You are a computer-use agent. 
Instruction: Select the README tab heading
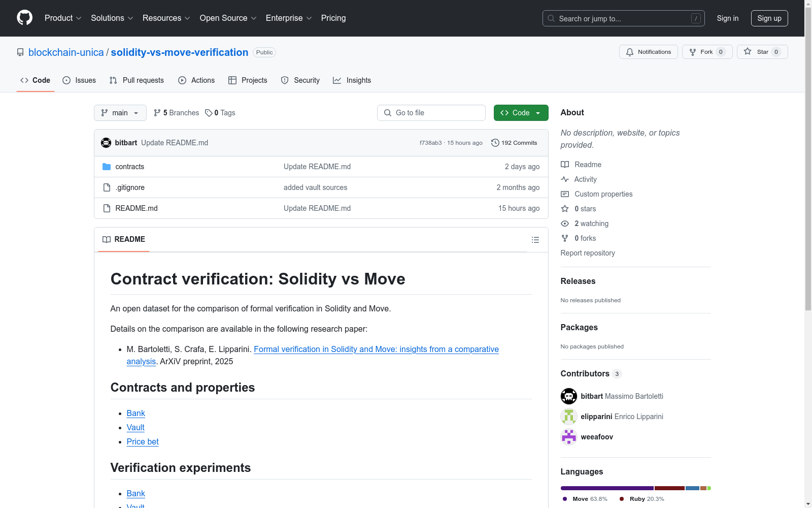point(124,239)
